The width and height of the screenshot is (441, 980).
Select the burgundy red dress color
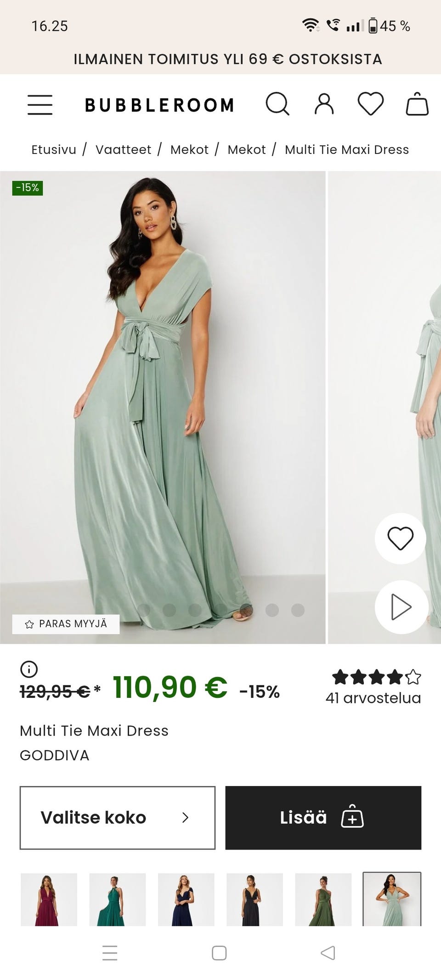coord(49,899)
